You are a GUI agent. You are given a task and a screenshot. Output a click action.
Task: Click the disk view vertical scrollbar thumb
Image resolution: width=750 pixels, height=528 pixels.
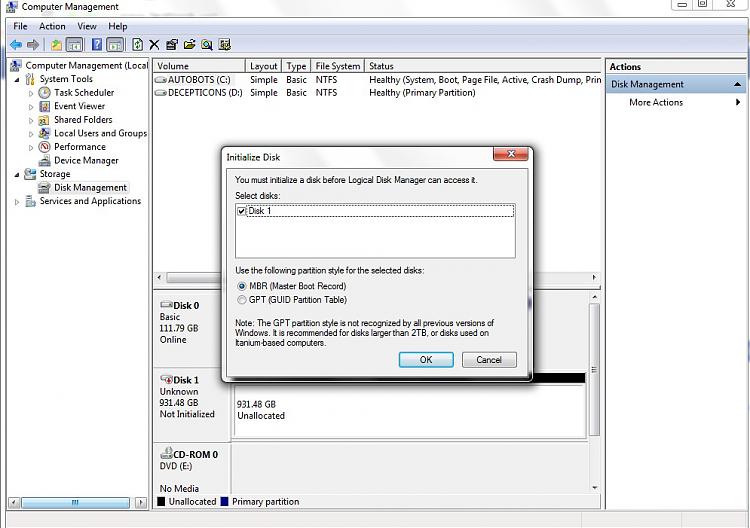point(594,369)
